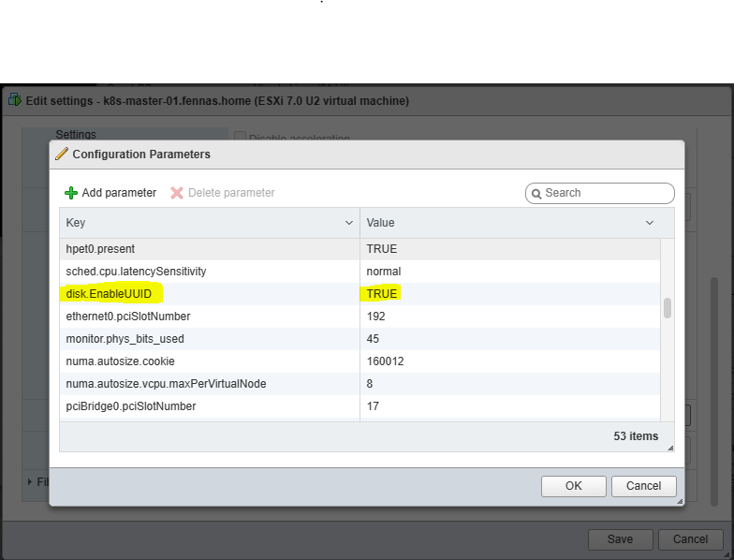Image resolution: width=734 pixels, height=560 pixels.
Task: Expand the collapsed section arrow behind the dialog
Action: click(30, 481)
